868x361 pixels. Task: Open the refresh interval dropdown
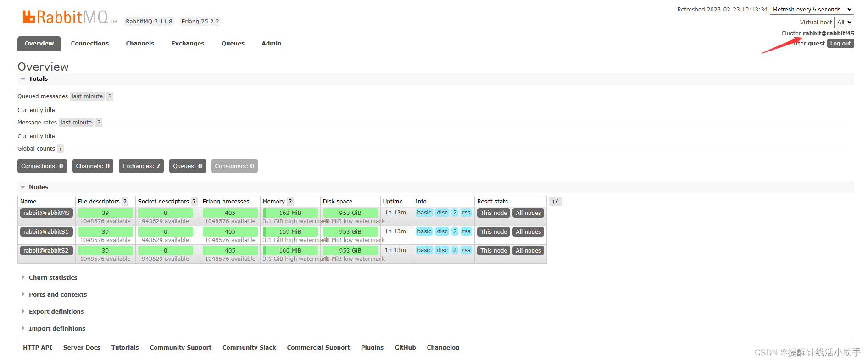click(x=812, y=9)
